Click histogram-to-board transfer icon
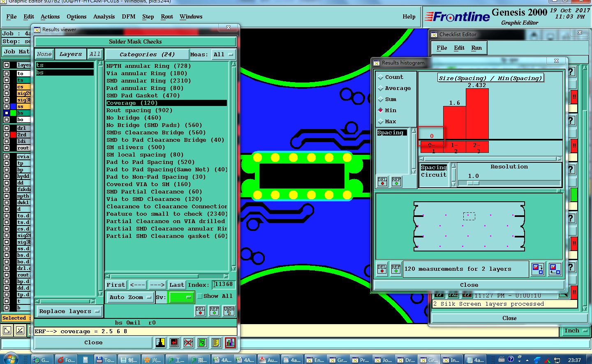The width and height of the screenshot is (592, 364). pos(538,269)
